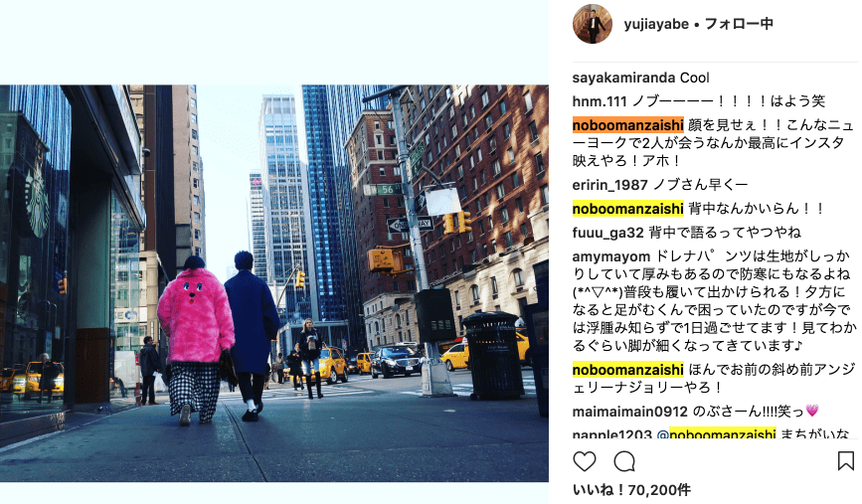Open the napple1203 username
Screen dimensions: 862x504
click(x=611, y=433)
